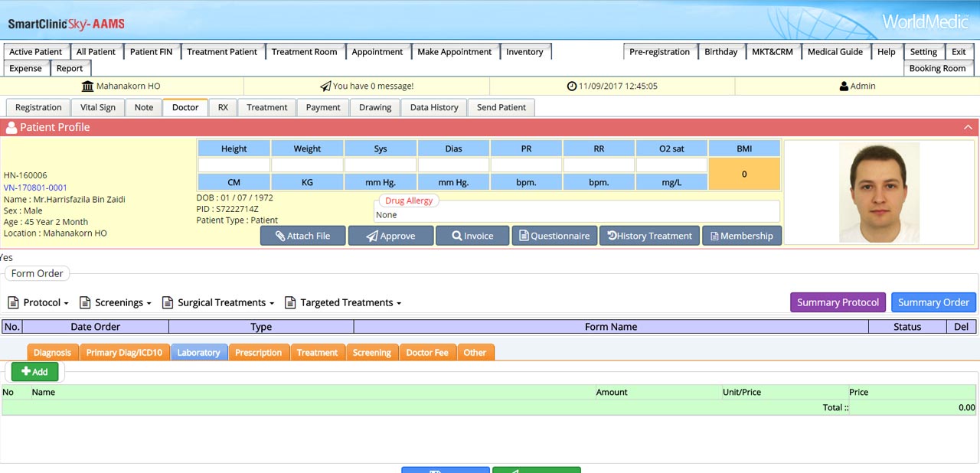This screenshot has height=473, width=980.
Task: Open the Questionnaire document button
Action: coord(554,236)
